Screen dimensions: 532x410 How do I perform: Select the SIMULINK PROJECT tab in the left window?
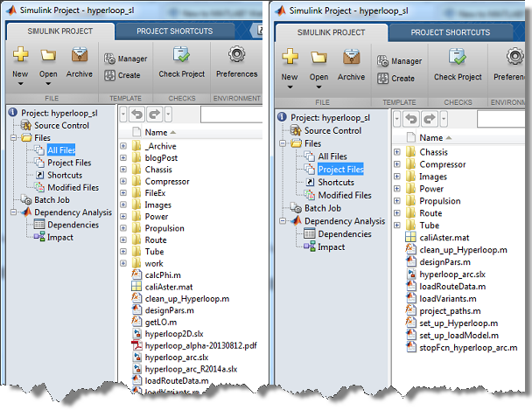click(x=49, y=31)
